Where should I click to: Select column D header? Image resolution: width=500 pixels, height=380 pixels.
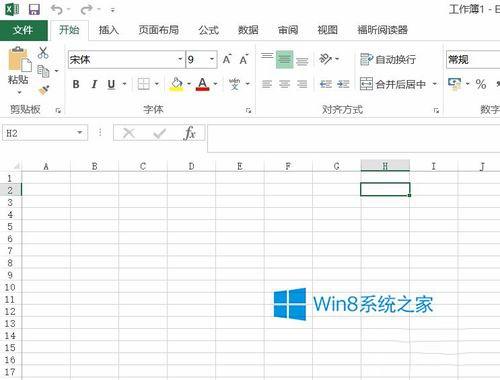tap(191, 166)
